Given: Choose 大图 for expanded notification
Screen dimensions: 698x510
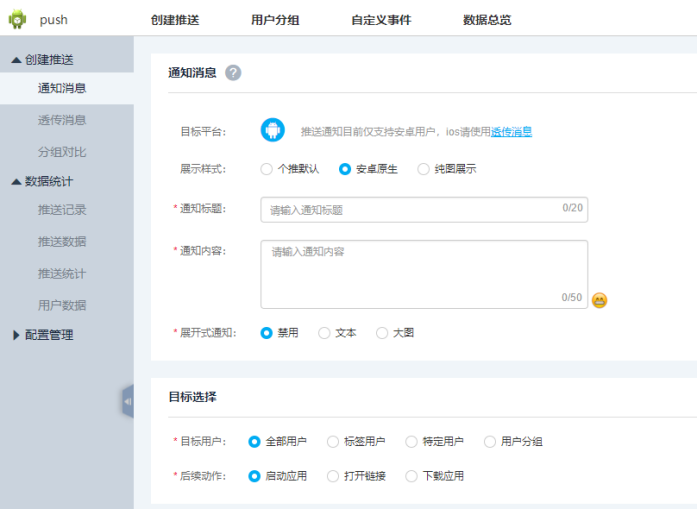Looking at the screenshot, I should [x=382, y=333].
